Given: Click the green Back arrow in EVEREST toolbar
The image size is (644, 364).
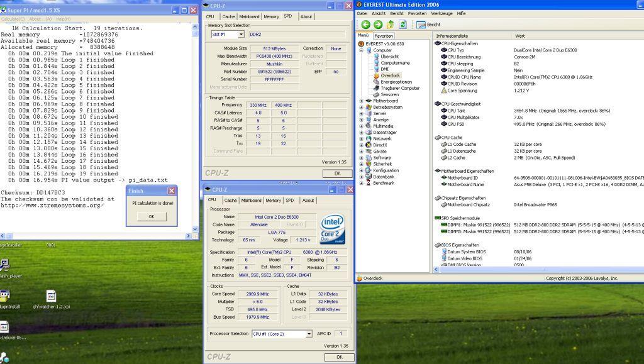Looking at the screenshot, I should point(365,25).
